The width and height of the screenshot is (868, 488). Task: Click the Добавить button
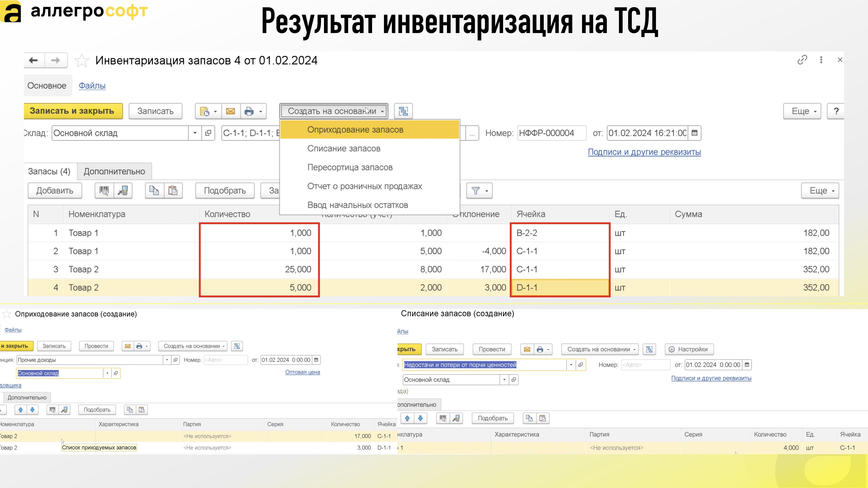coord(55,191)
